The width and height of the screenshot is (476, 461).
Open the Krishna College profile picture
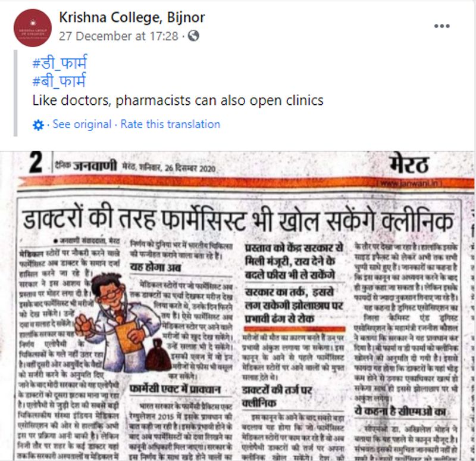pyautogui.click(x=33, y=27)
